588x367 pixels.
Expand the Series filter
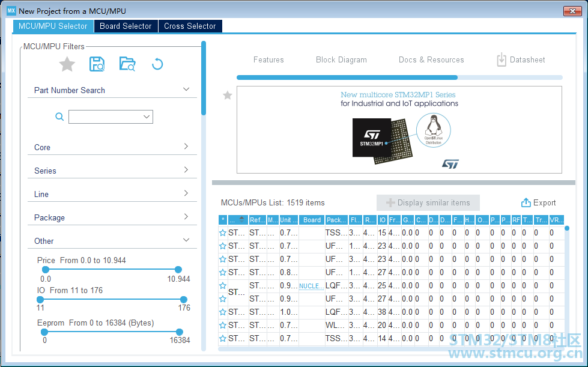[186, 170]
